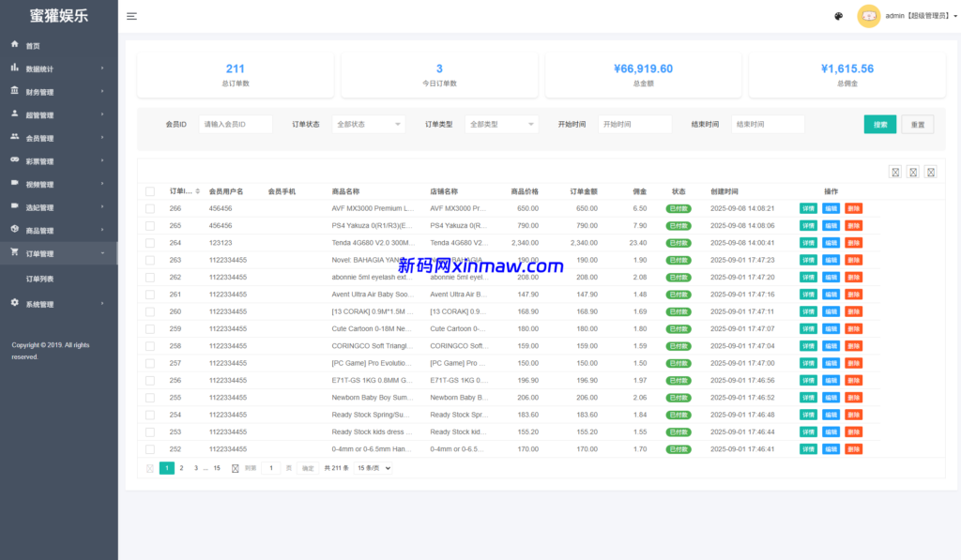
Task: Click the bank icon for 财务管理
Action: (x=14, y=91)
